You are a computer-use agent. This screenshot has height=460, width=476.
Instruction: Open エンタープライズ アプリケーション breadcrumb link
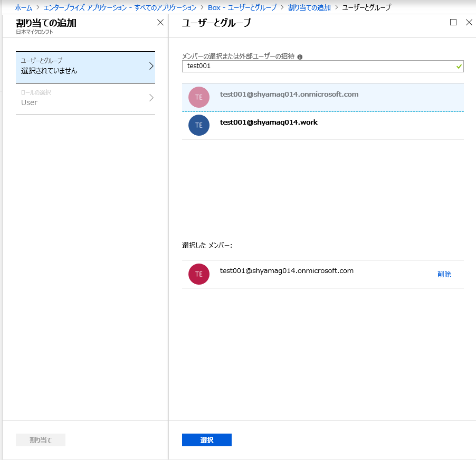coord(120,7)
